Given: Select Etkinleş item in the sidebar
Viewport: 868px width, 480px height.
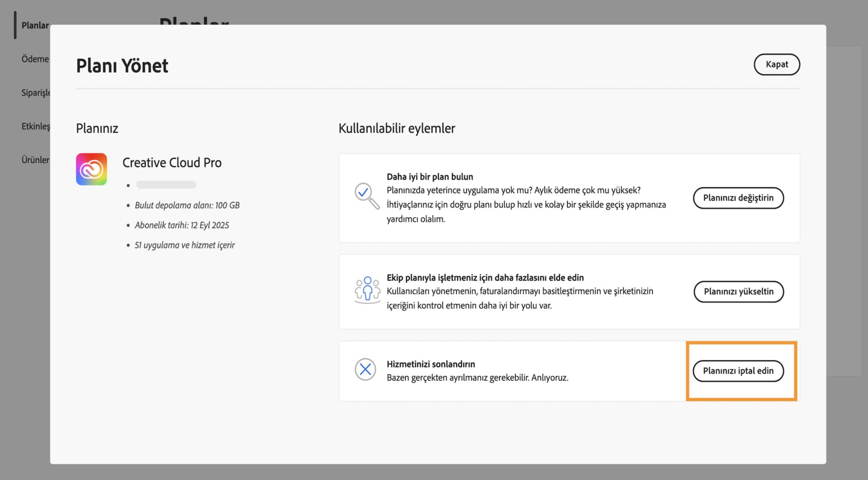Looking at the screenshot, I should click(x=36, y=126).
